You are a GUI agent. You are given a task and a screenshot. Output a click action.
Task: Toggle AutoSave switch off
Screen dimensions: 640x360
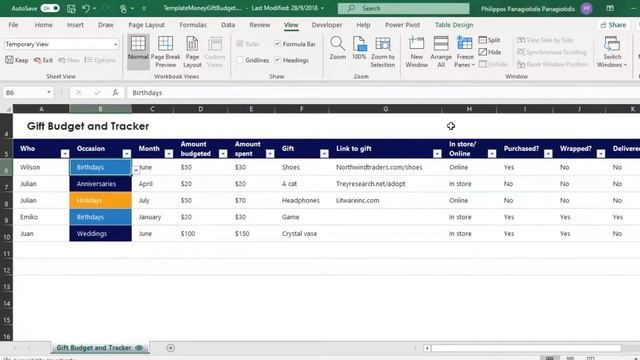50,8
